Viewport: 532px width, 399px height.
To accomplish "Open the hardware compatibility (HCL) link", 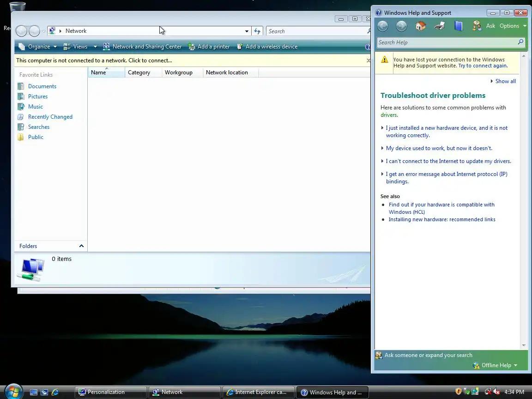I will click(x=441, y=208).
